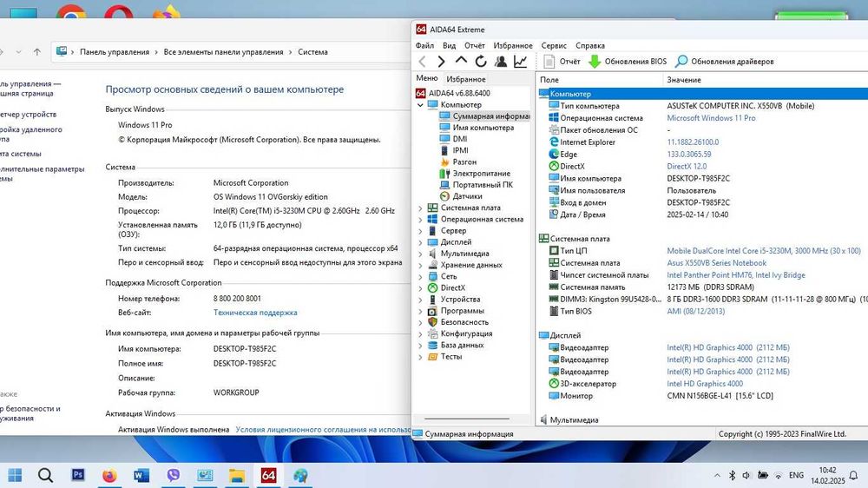The width and height of the screenshot is (868, 488).
Task: Open the AMI (08/12/2013) BIOS link
Action: coord(695,312)
